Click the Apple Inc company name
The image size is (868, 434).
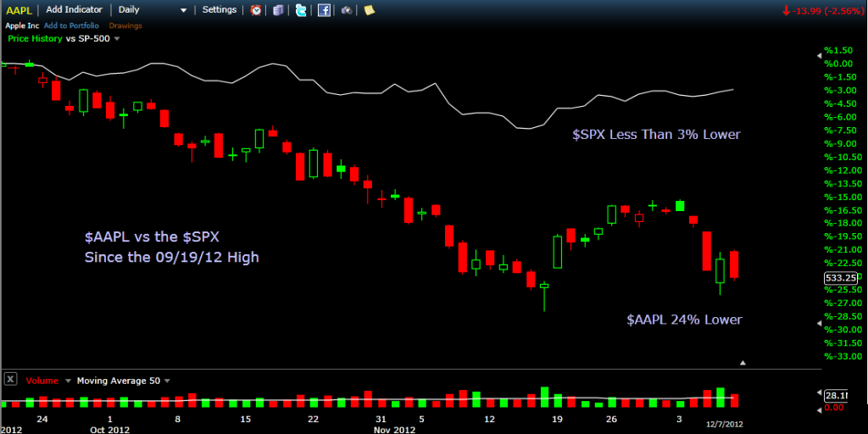(23, 25)
